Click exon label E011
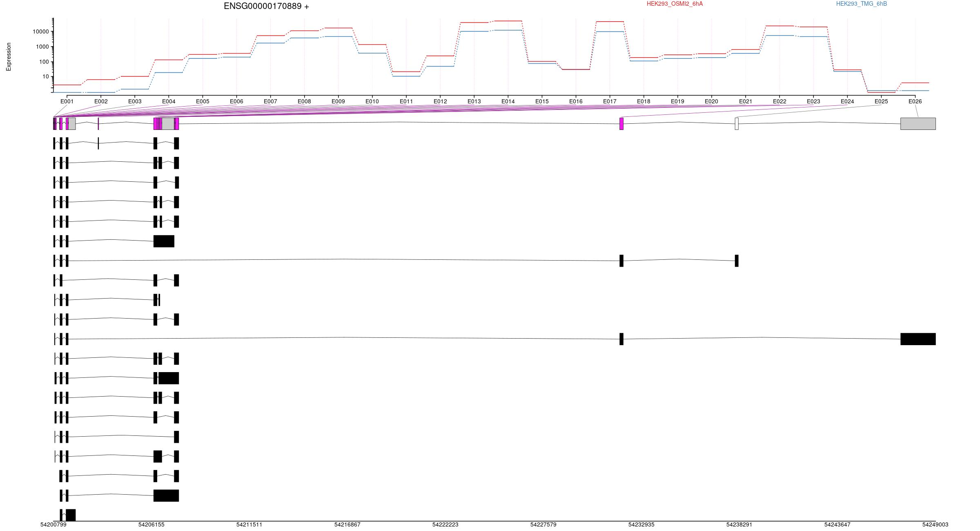This screenshot has width=980, height=531. click(x=406, y=101)
